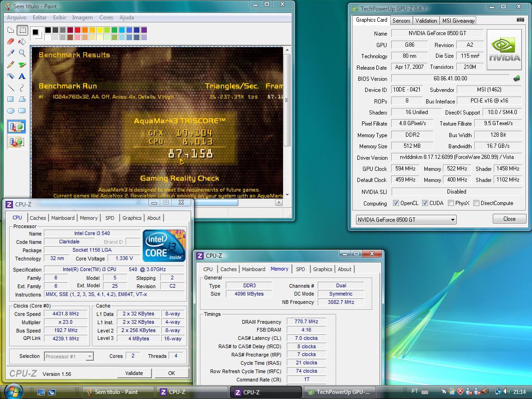Image resolution: width=532 pixels, height=399 pixels.
Task: Click the taskbar clock showing 21:14
Action: (x=520, y=392)
